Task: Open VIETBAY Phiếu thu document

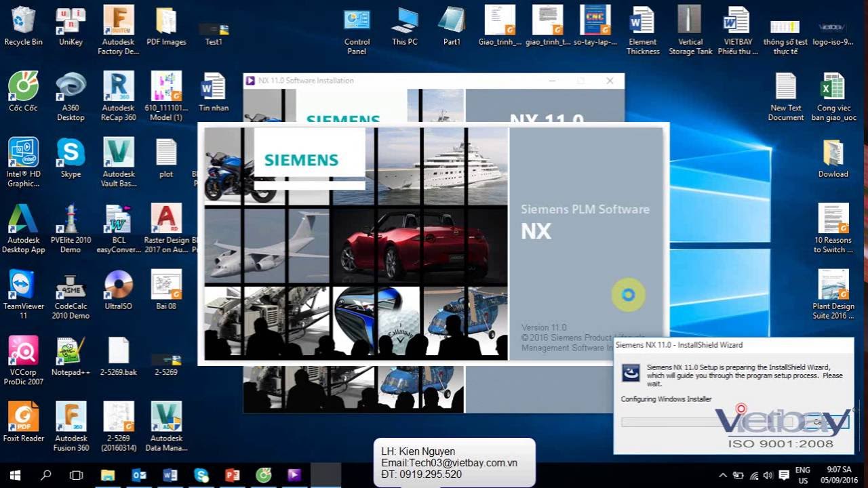Action: click(738, 30)
